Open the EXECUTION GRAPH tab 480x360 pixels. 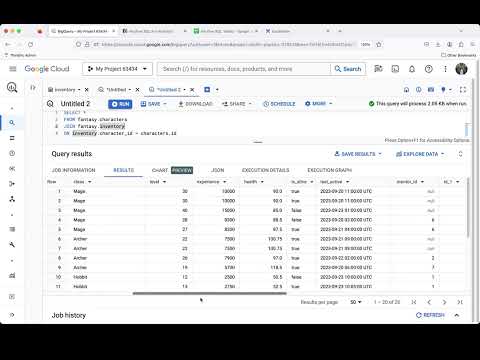click(329, 170)
